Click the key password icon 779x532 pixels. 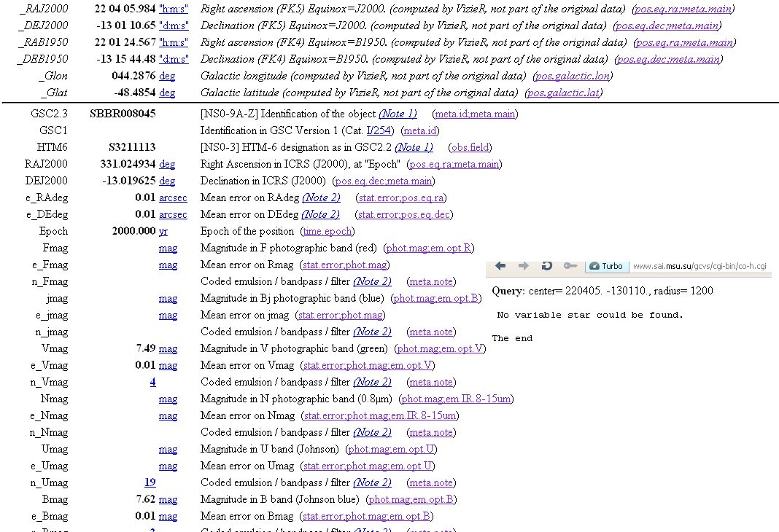pyautogui.click(x=570, y=266)
